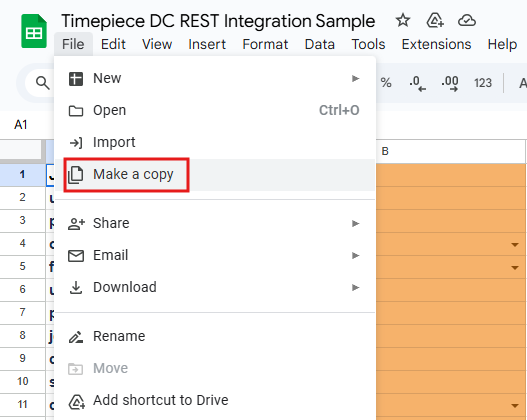The width and height of the screenshot is (527, 420).
Task: Expand the Email submenu
Action: tap(215, 255)
